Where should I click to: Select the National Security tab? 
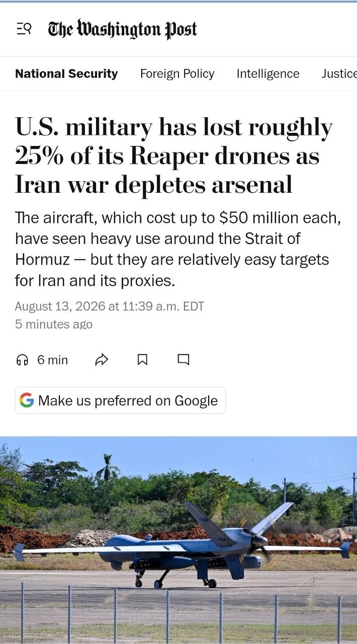(66, 73)
